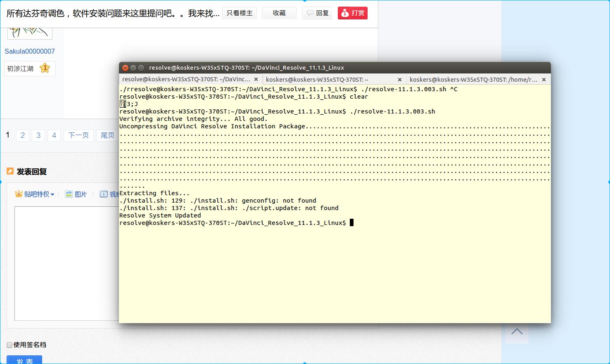Click the video insert icon in the editor toolbar
This screenshot has width=610, height=364.
[x=103, y=194]
